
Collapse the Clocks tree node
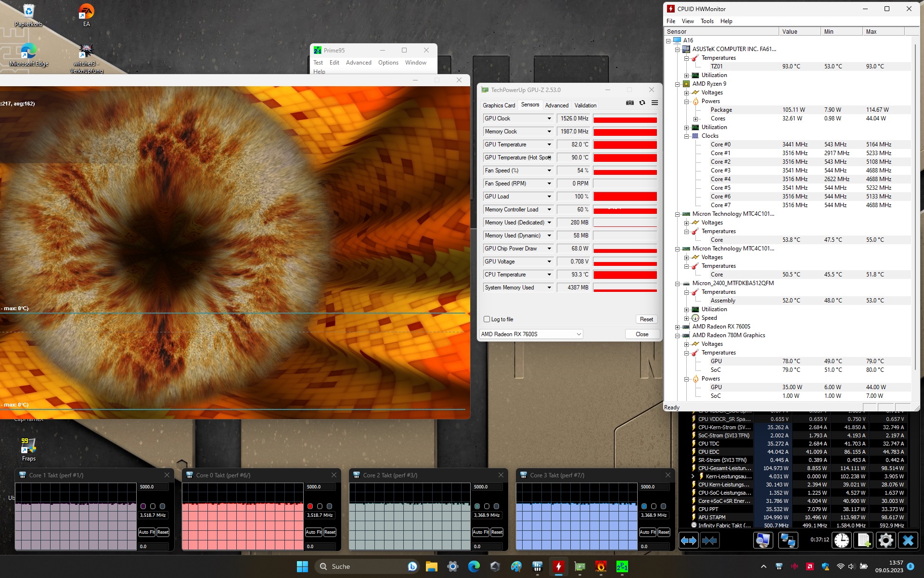[x=687, y=136]
